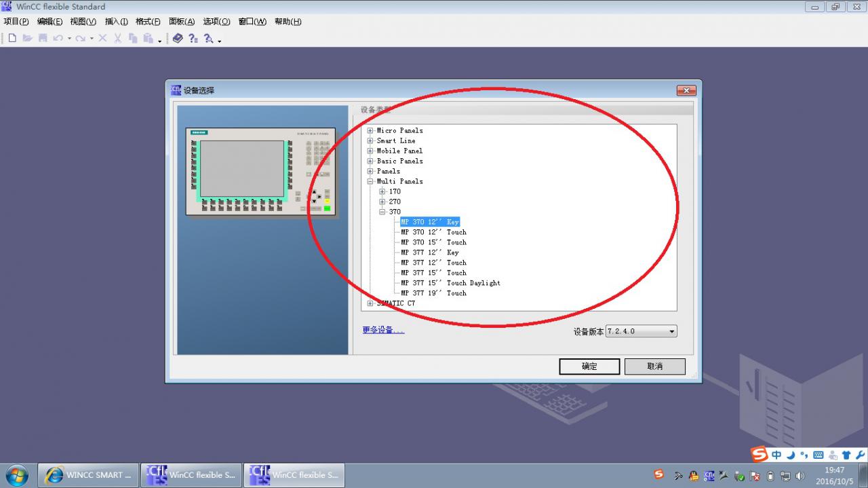Open the 项目(P) menu

pos(16,22)
